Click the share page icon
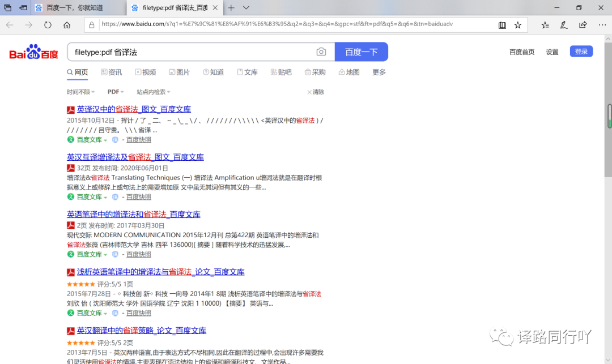Screen dimensions: 612x364 coord(583,25)
